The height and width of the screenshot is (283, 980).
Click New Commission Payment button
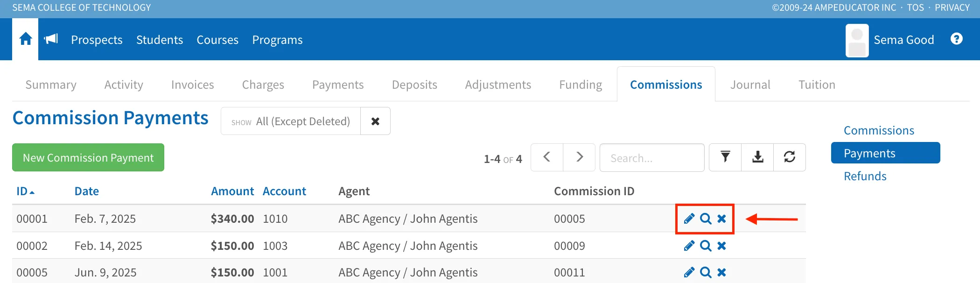click(88, 157)
